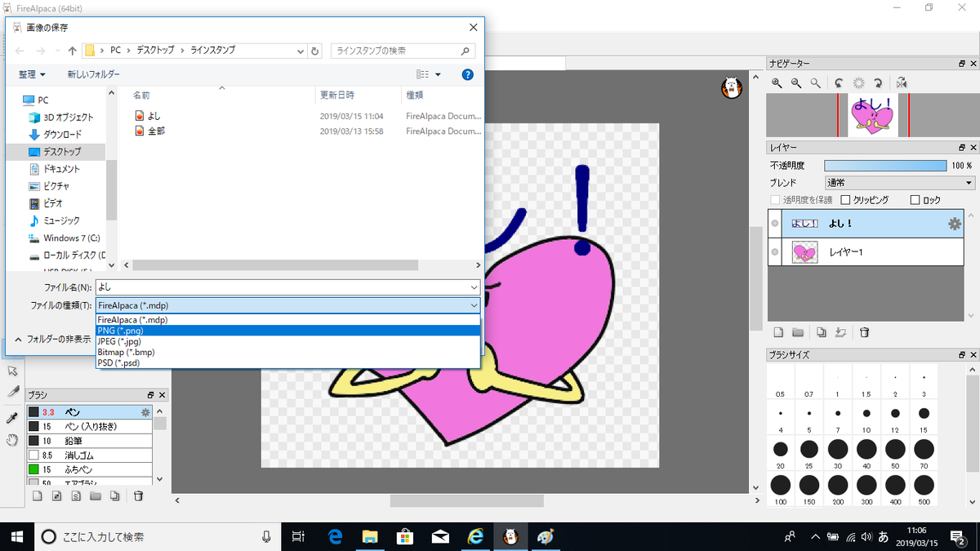Open settings gear of よし! layer
The height and width of the screenshot is (551, 980).
954,224
